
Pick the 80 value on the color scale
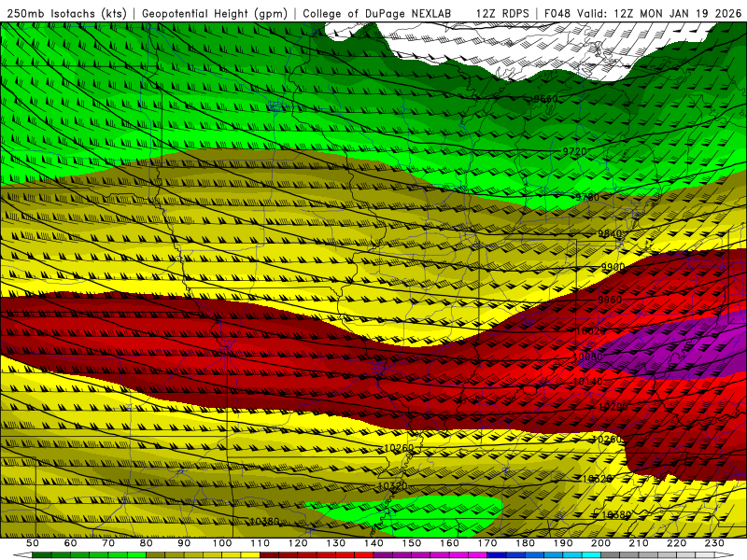tap(147, 543)
